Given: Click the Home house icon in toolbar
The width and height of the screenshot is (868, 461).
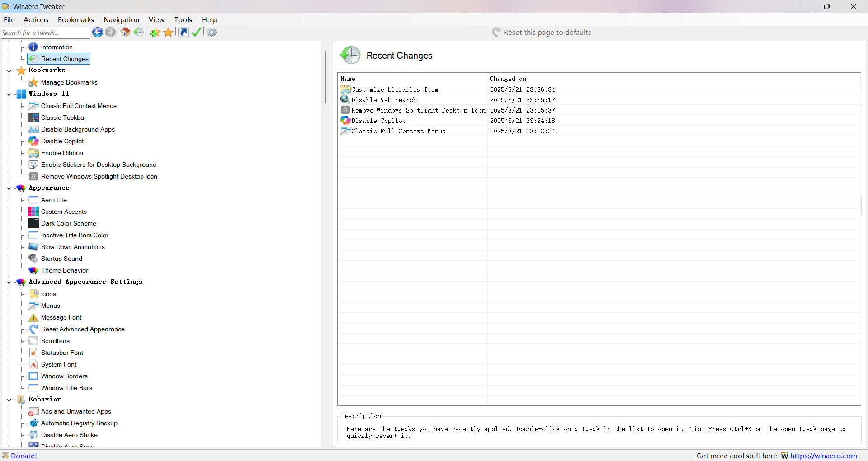Looking at the screenshot, I should tap(125, 32).
